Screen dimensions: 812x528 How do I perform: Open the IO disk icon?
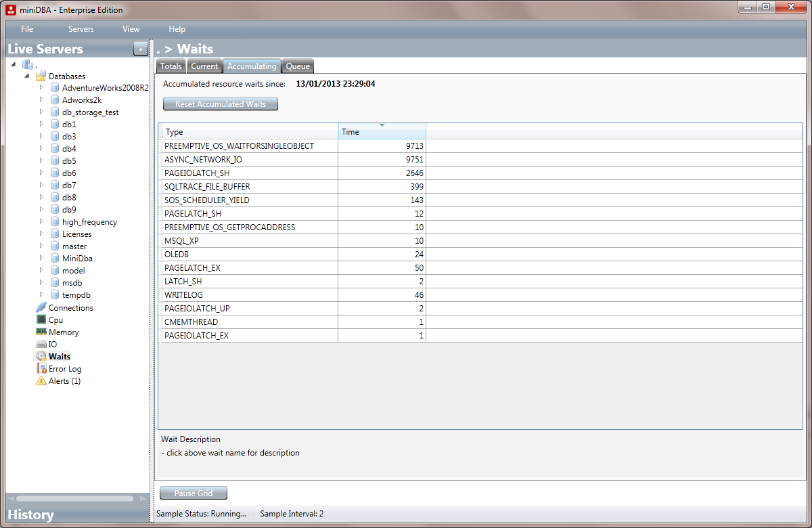pyautogui.click(x=41, y=345)
